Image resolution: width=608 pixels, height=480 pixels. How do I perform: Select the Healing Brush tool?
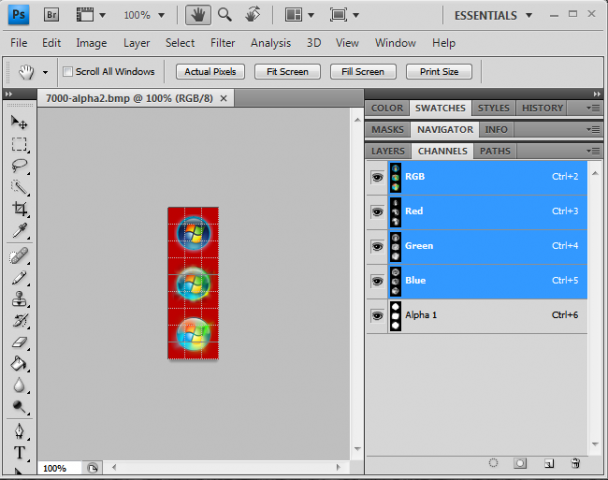point(19,256)
